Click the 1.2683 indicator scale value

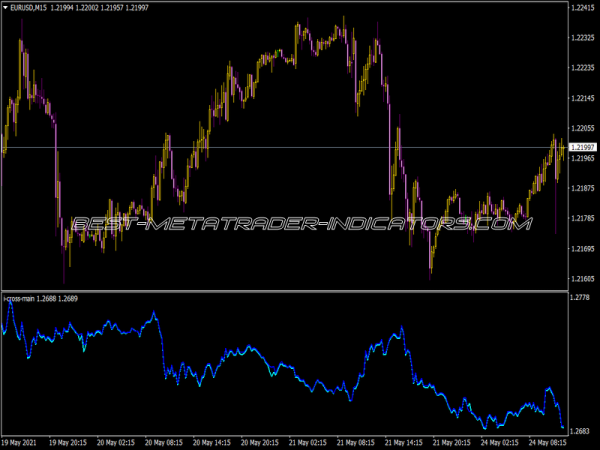(580, 431)
